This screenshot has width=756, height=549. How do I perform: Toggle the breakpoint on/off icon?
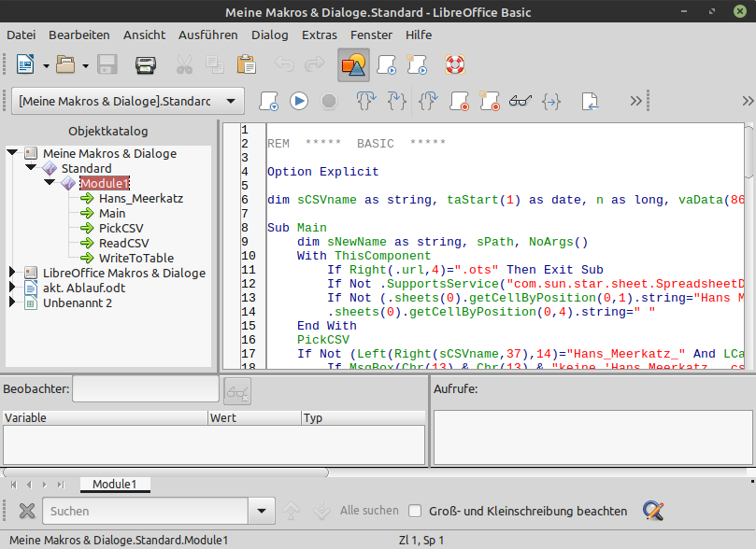point(459,101)
